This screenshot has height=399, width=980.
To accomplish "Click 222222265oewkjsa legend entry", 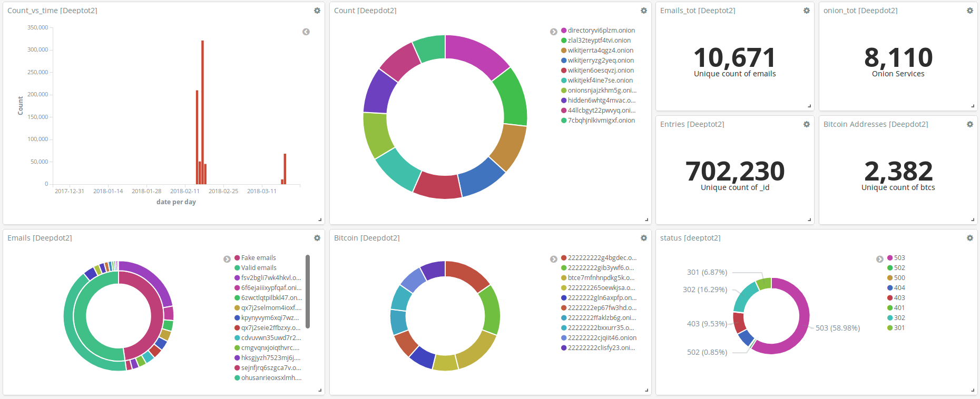I will click(598, 288).
